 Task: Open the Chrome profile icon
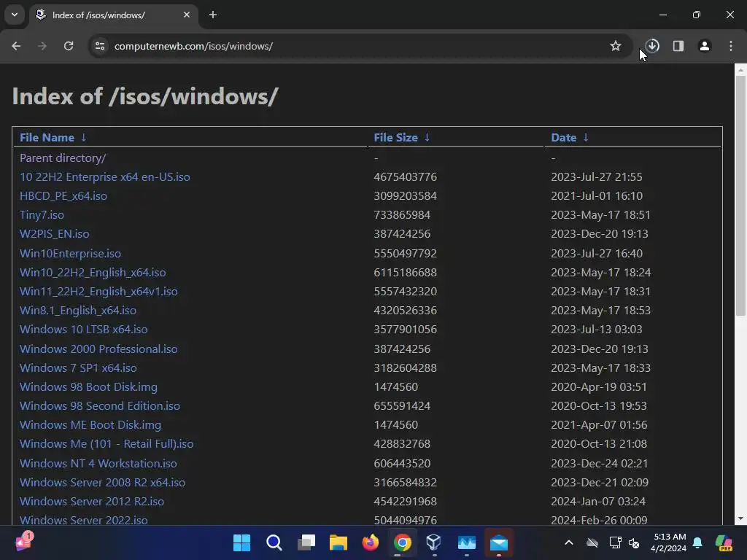click(705, 46)
